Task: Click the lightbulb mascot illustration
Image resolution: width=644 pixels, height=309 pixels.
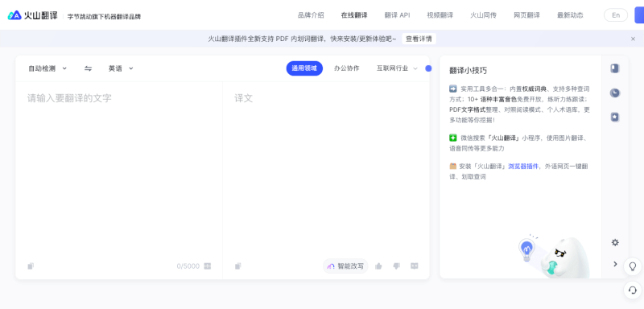Action: point(553,256)
